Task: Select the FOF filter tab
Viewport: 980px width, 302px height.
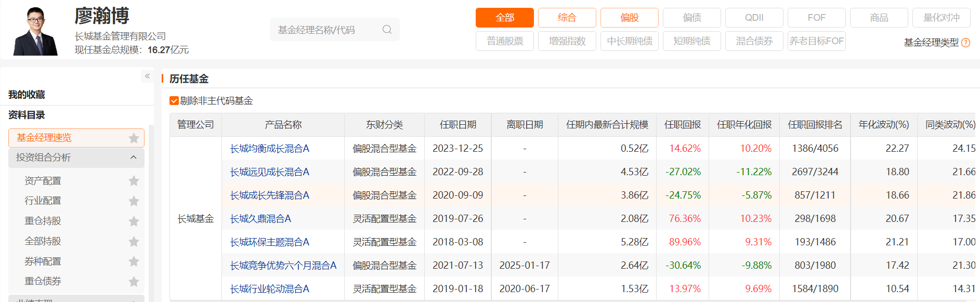Action: tap(816, 18)
